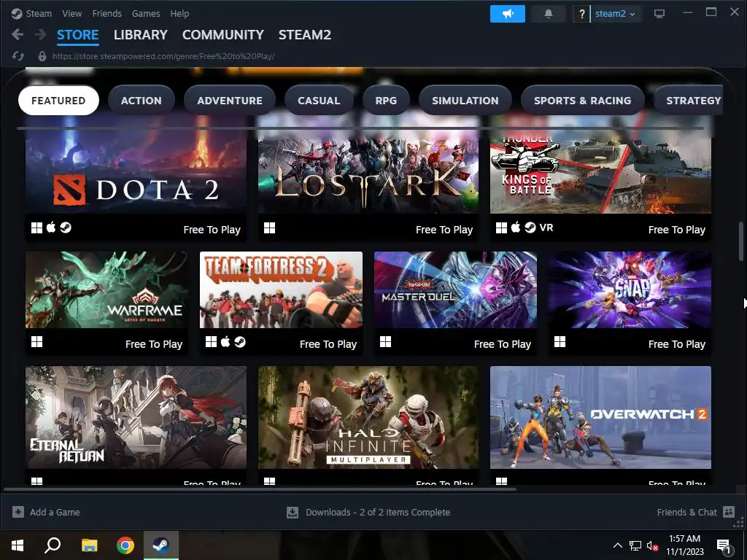The width and height of the screenshot is (747, 560).
Task: Click the padlock icon beside the URL
Action: click(x=42, y=56)
